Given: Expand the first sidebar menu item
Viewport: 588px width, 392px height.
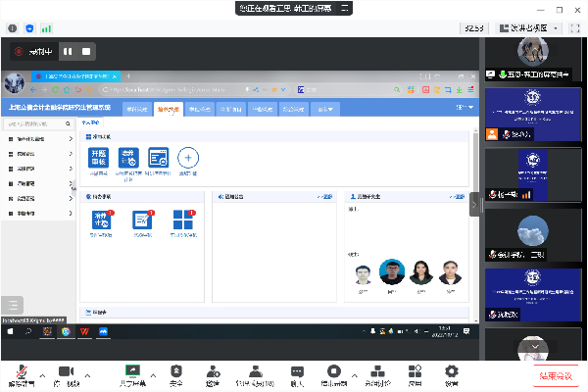Looking at the screenshot, I should [x=39, y=139].
